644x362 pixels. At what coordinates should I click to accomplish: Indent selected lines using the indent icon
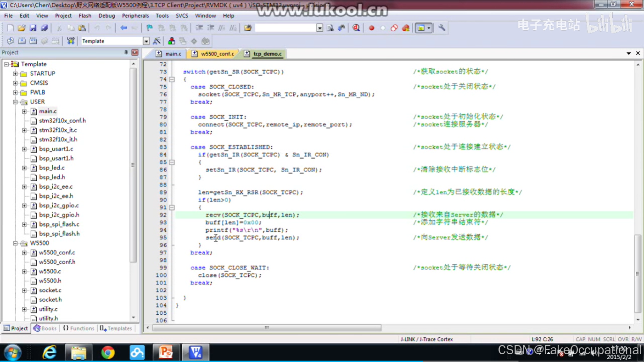(199, 28)
